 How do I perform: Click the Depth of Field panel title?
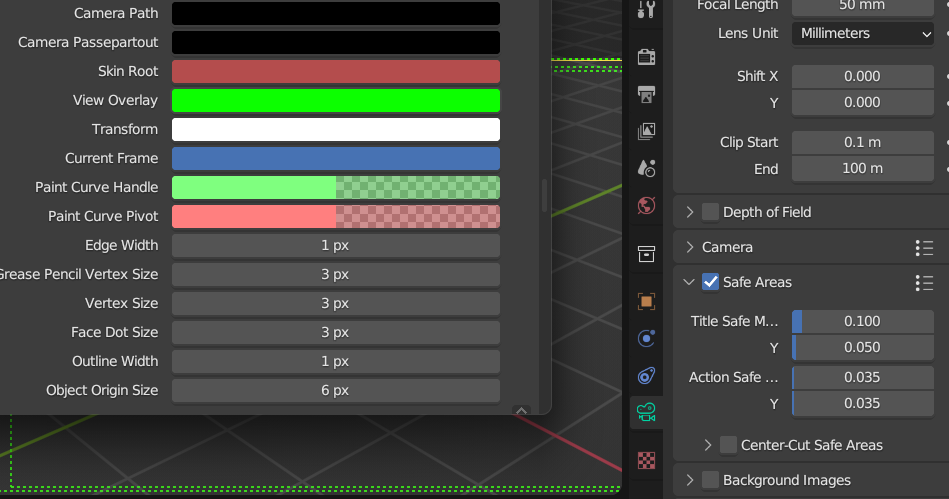767,212
